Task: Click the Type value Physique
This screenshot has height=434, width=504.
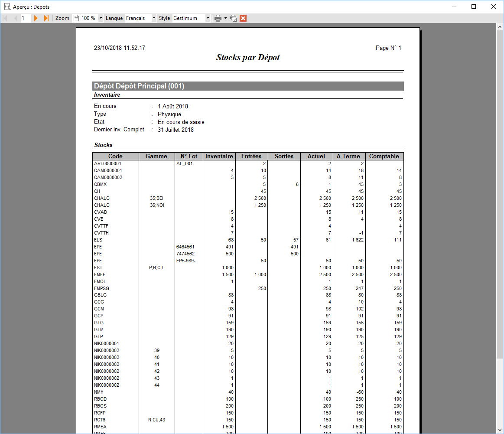Action: pyautogui.click(x=169, y=114)
